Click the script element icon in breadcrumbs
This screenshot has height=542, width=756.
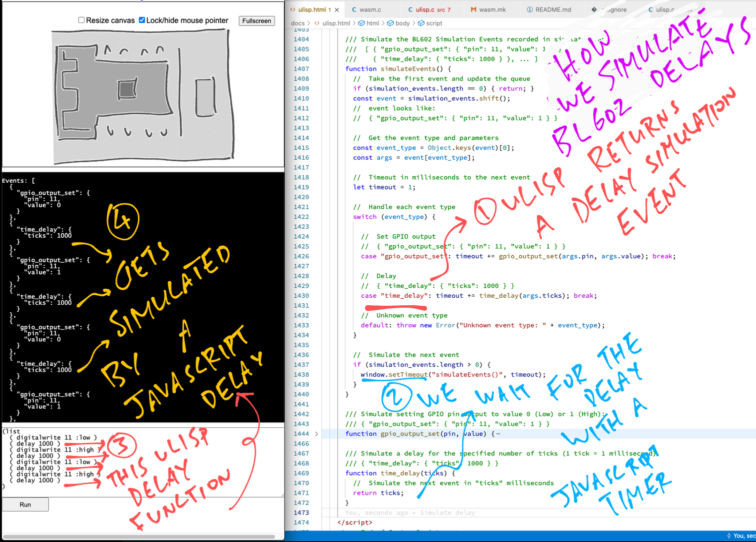421,23
